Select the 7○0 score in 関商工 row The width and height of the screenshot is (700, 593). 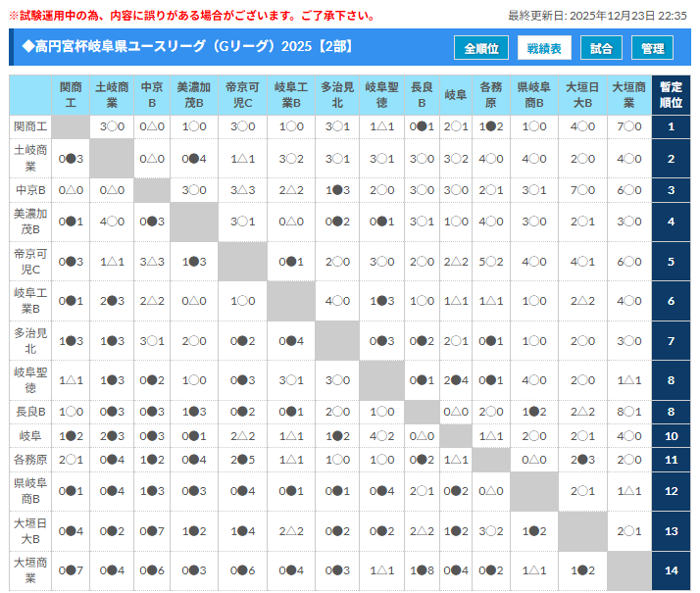628,126
